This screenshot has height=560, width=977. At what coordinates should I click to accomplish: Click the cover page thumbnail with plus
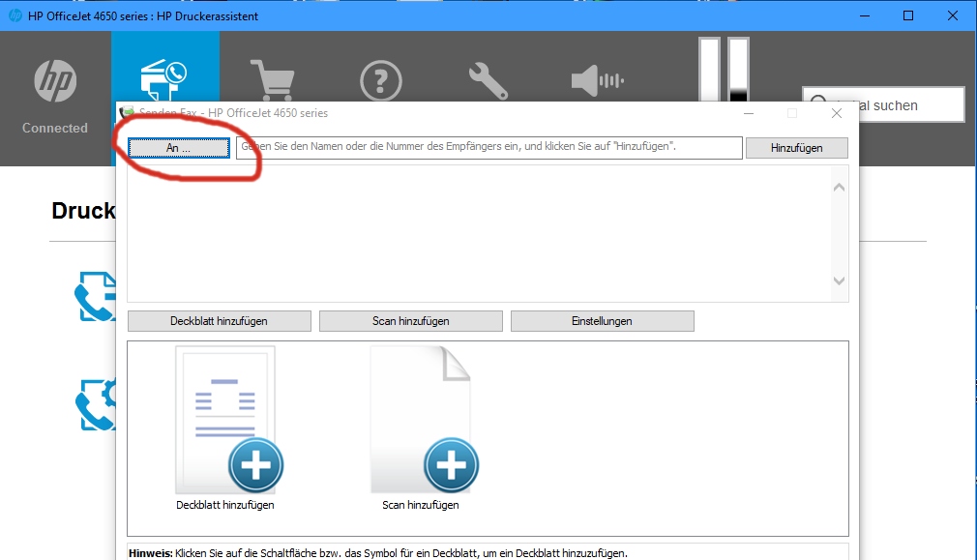(228, 420)
